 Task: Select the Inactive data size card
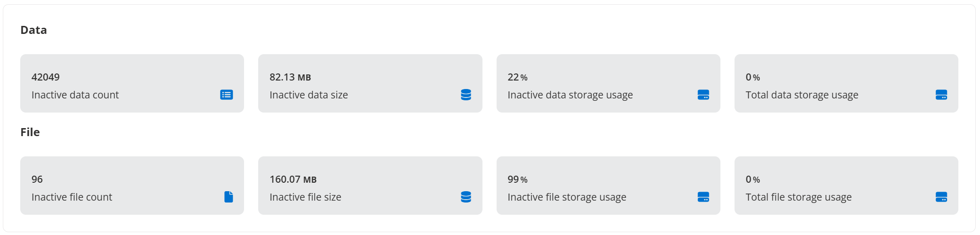370,83
